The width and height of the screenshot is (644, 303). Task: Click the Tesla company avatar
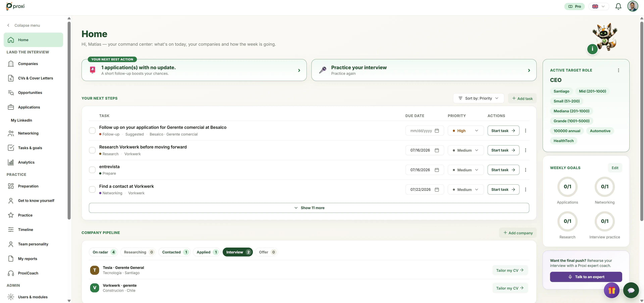coord(94,270)
